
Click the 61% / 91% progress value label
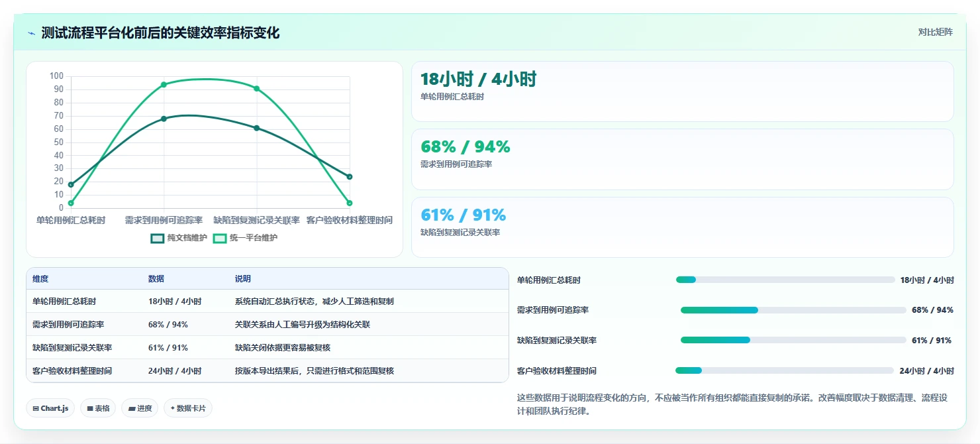[932, 341]
